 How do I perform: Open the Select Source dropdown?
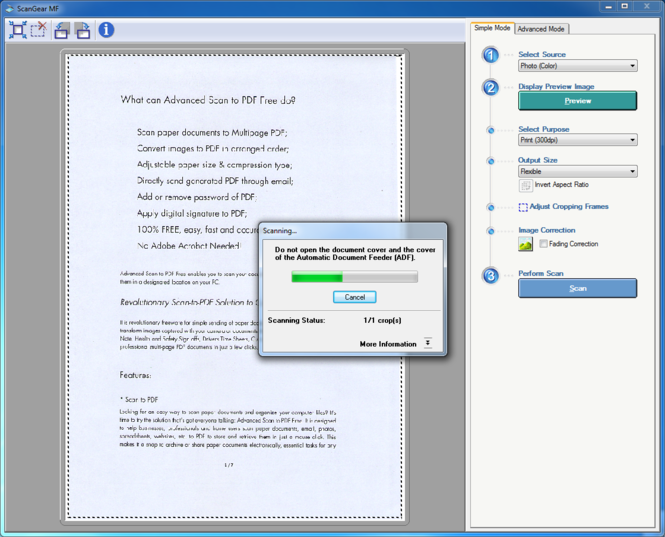578,66
